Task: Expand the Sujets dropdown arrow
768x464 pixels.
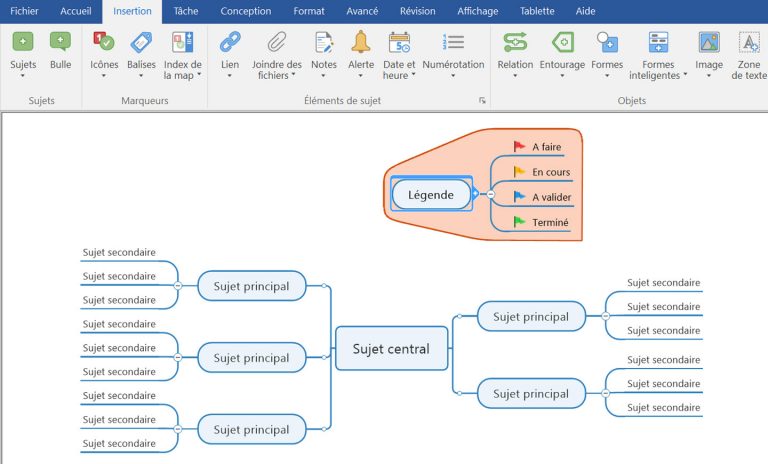Action: tap(22, 76)
